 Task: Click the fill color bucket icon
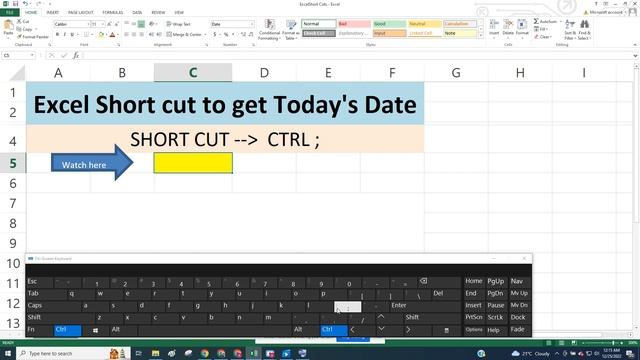[x=101, y=35]
